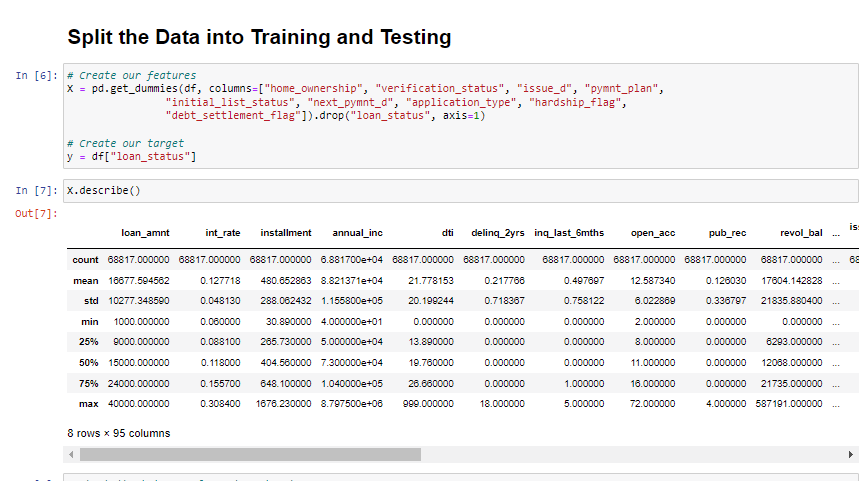Click the max row label
The width and height of the screenshot is (867, 481).
click(x=88, y=404)
